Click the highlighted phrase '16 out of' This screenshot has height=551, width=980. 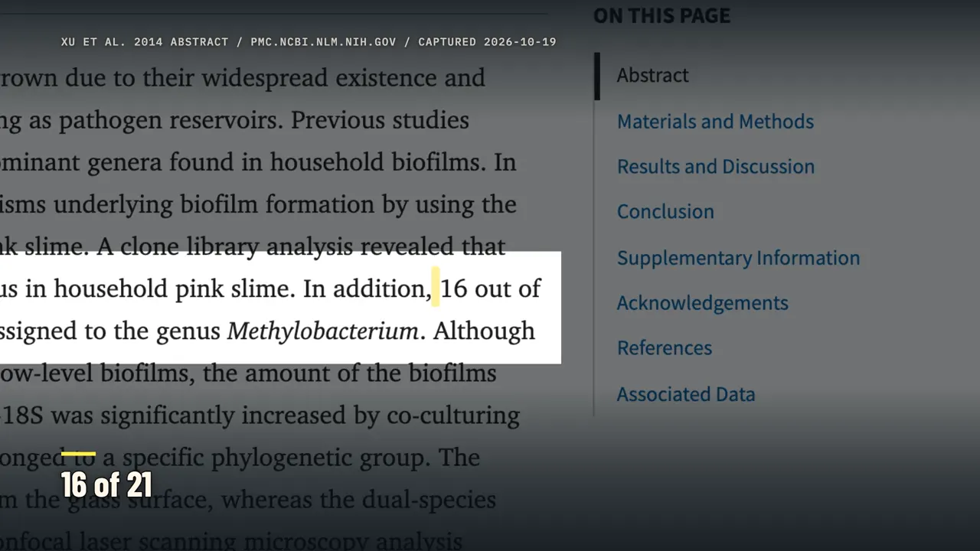[x=491, y=289]
